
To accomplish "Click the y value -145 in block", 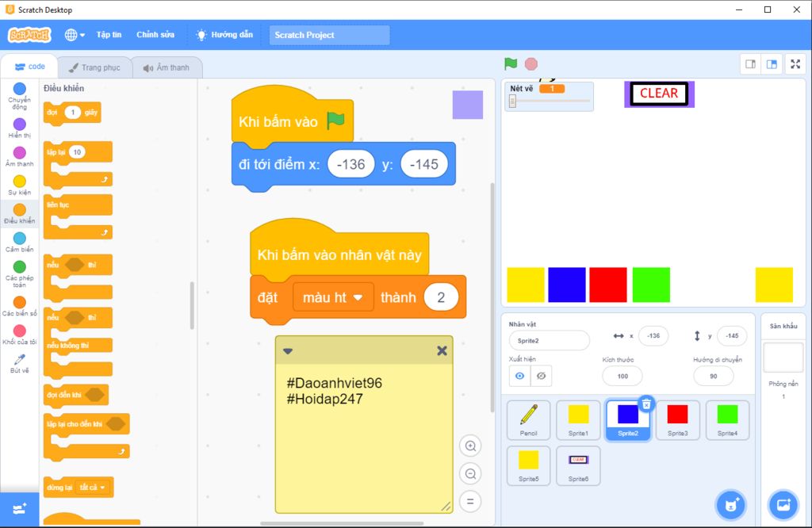I will [x=424, y=164].
